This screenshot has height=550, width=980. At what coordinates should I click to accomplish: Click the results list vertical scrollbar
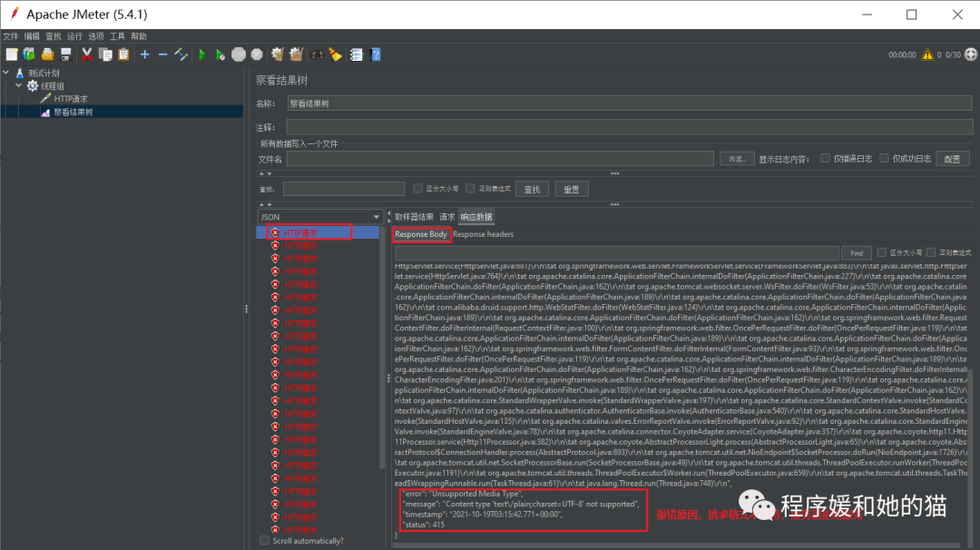pos(383,347)
